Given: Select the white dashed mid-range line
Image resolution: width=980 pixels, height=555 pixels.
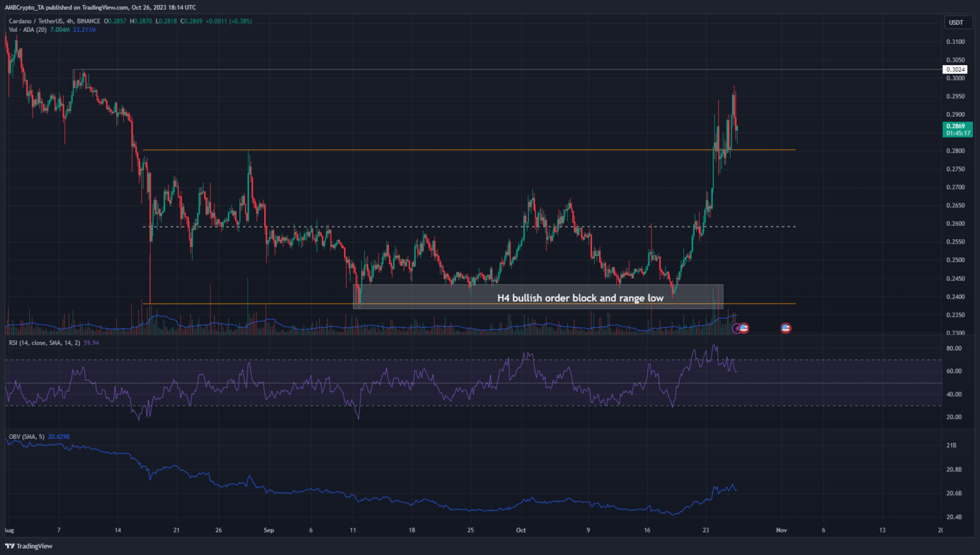Looking at the screenshot, I should coord(447,226).
